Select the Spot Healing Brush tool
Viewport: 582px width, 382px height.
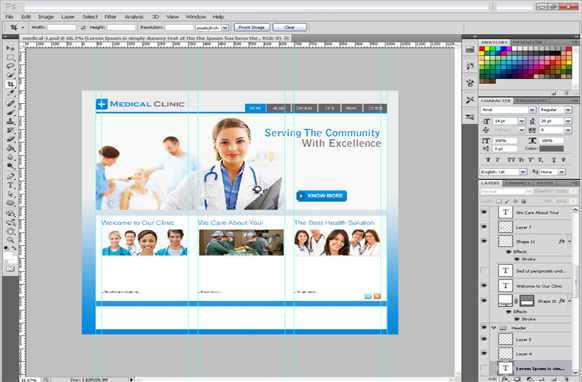coord(10,103)
